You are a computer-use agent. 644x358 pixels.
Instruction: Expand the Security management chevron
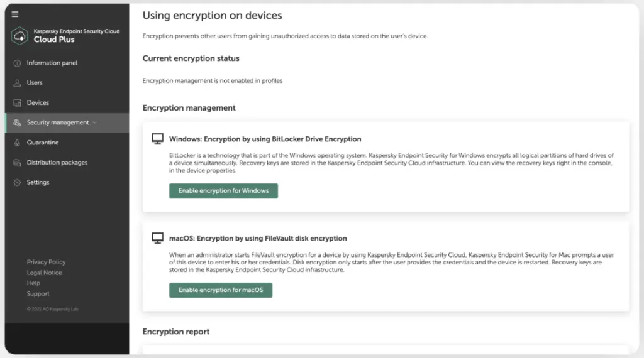(x=95, y=123)
